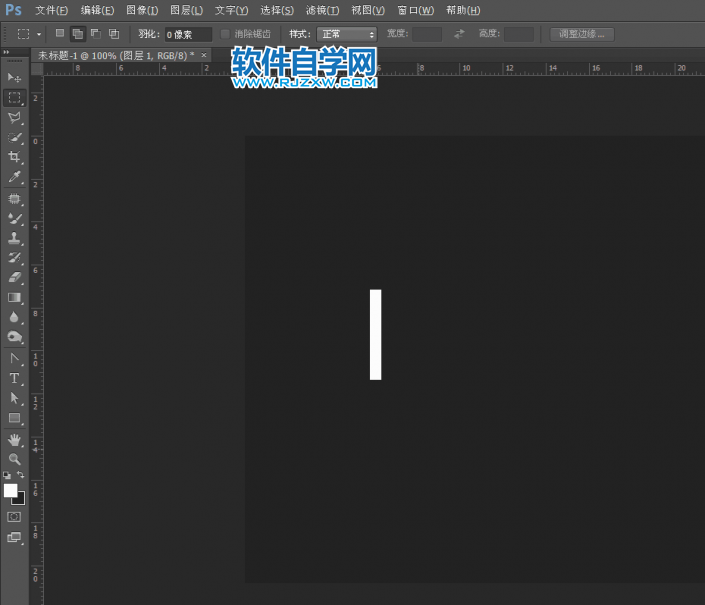Select the Rectangle shape tool
The height and width of the screenshot is (605, 705).
(x=14, y=418)
